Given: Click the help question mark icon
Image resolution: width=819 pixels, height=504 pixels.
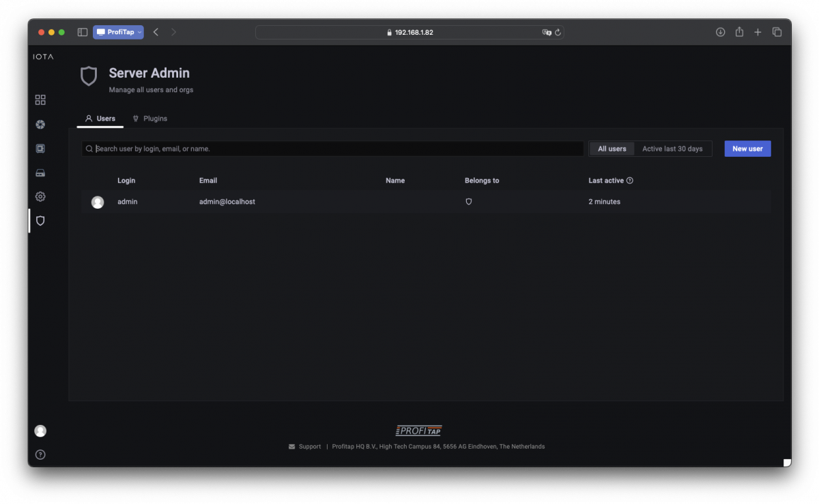Looking at the screenshot, I should click(x=40, y=455).
